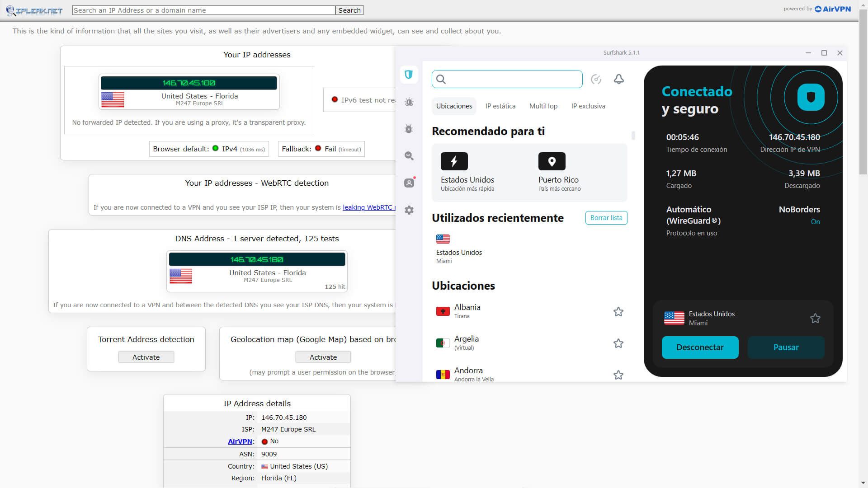Viewport: 868px width, 488px height.
Task: Click the Region value Florida (FL)
Action: (x=279, y=478)
